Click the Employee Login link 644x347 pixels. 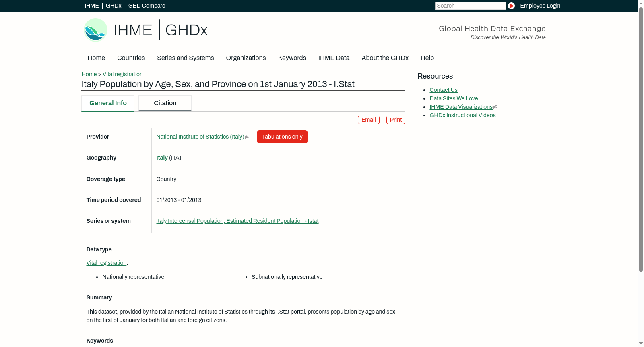pos(540,6)
